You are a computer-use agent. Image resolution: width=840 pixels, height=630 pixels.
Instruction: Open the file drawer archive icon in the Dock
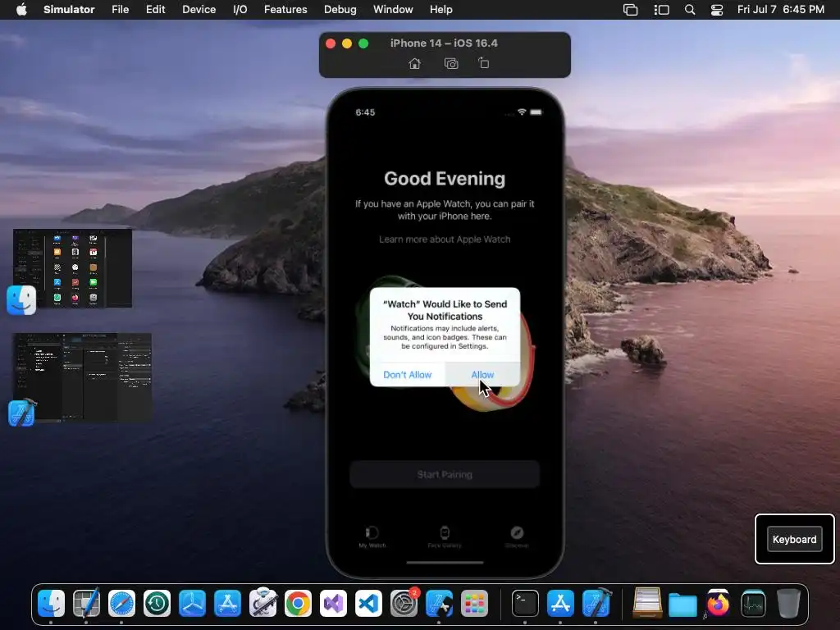pos(648,603)
